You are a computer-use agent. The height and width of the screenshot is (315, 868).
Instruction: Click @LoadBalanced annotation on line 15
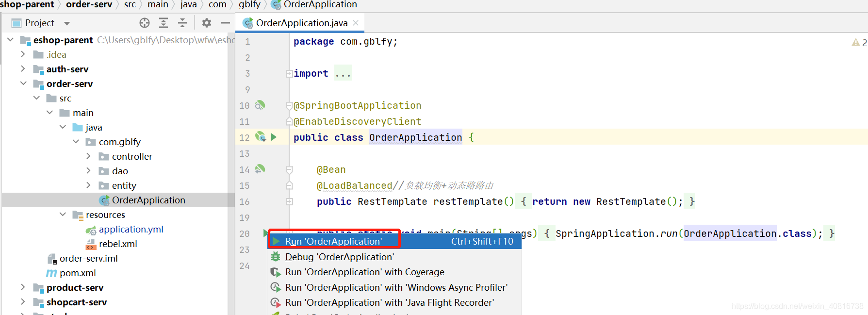354,185
